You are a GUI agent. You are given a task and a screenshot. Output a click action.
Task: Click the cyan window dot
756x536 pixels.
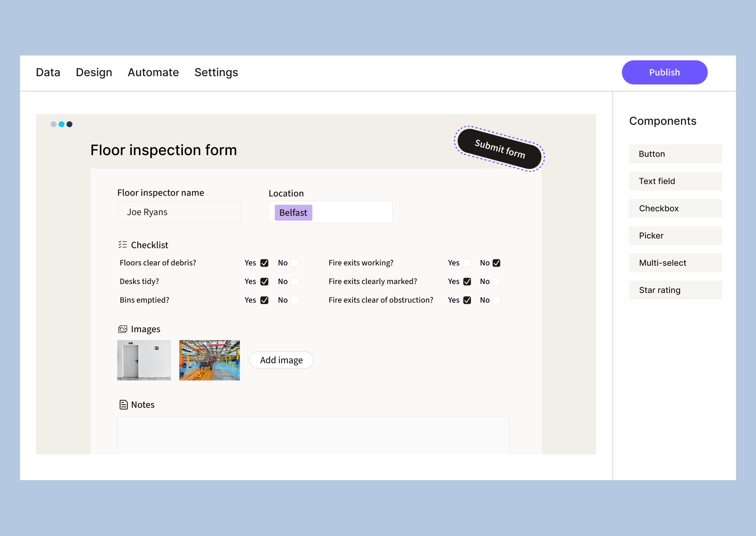61,124
